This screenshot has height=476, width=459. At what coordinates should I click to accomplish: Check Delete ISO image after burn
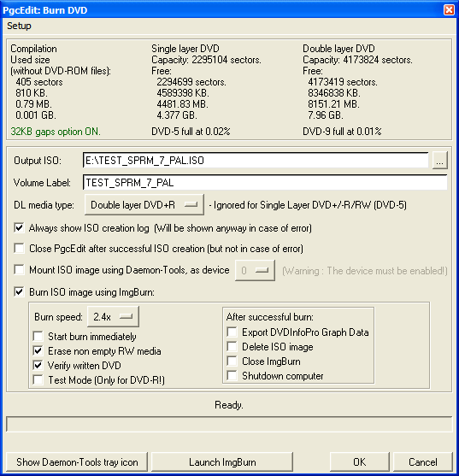pyautogui.click(x=232, y=347)
